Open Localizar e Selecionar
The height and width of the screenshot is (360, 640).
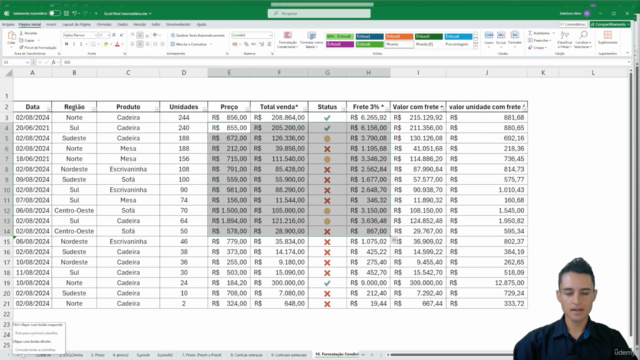[582, 39]
